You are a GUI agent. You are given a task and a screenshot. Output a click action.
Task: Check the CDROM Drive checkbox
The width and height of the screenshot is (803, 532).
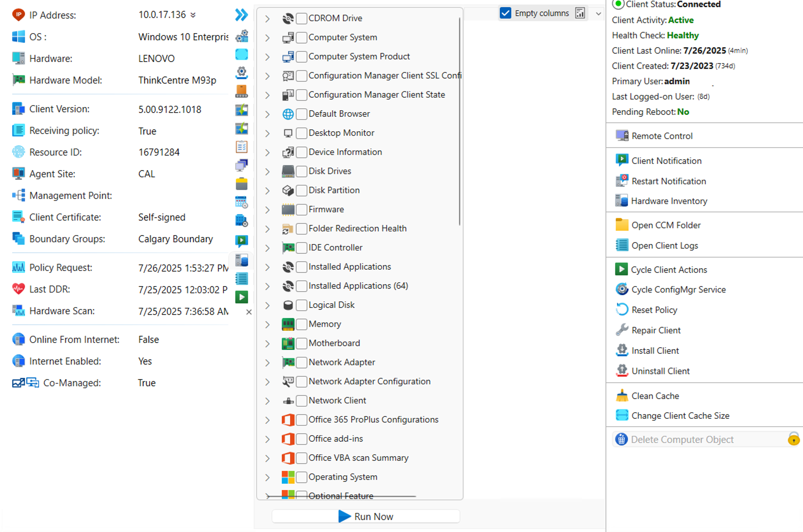[301, 18]
